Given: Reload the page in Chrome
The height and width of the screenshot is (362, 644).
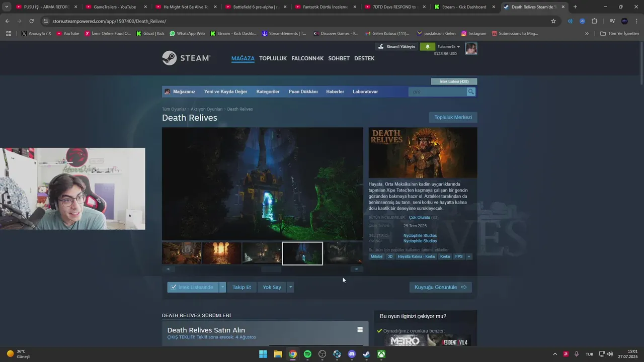Looking at the screenshot, I should [31, 21].
